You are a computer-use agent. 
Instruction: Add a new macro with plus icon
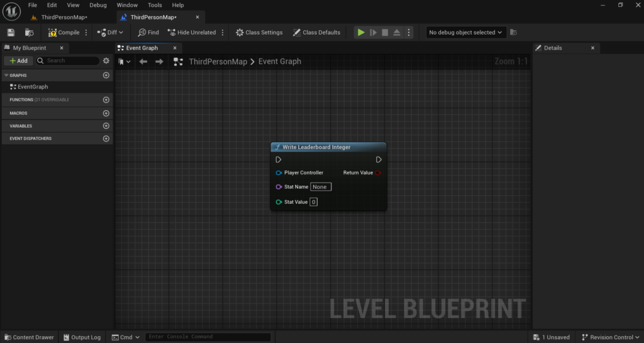pyautogui.click(x=106, y=113)
